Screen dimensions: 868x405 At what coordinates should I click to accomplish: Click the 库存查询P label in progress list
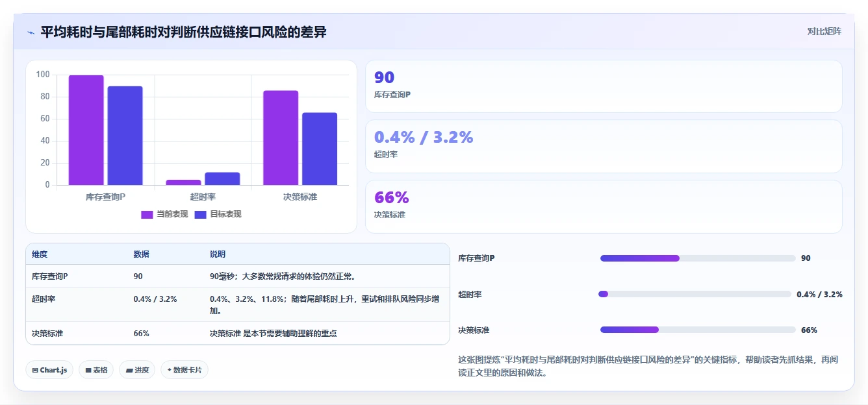click(476, 258)
